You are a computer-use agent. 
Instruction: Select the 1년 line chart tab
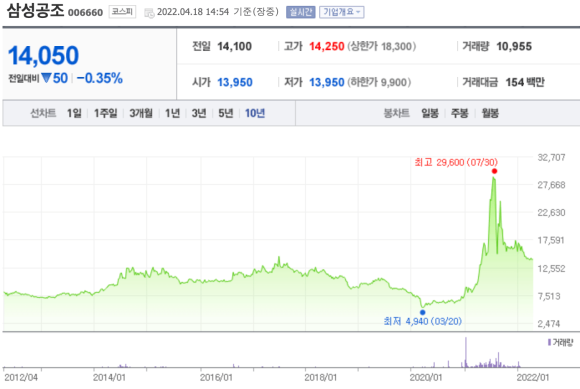pyautogui.click(x=172, y=113)
